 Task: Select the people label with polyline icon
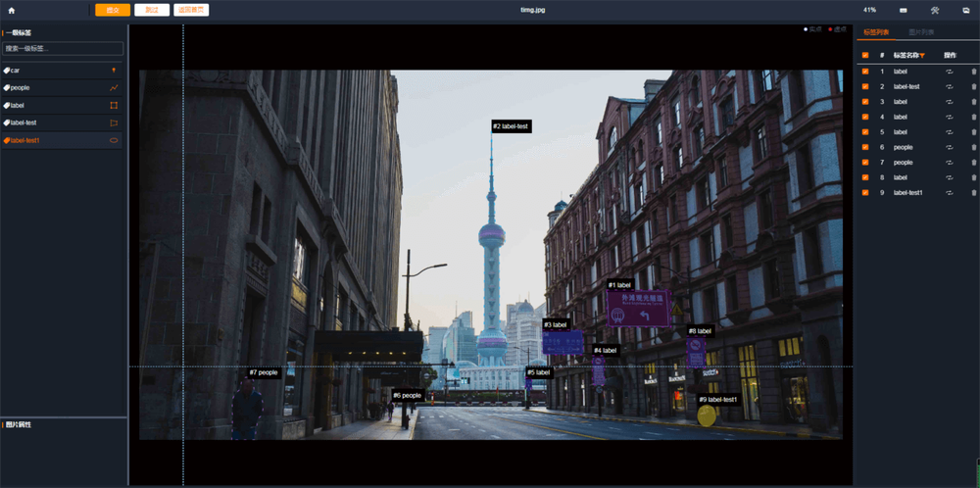[63, 88]
